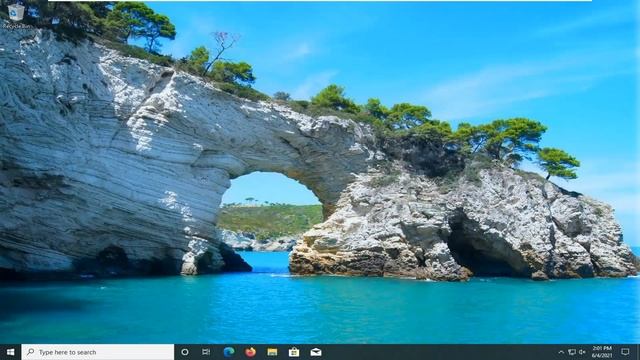This screenshot has width=640, height=360.
Task: Open Microsoft Store from the taskbar
Action: tap(294, 352)
